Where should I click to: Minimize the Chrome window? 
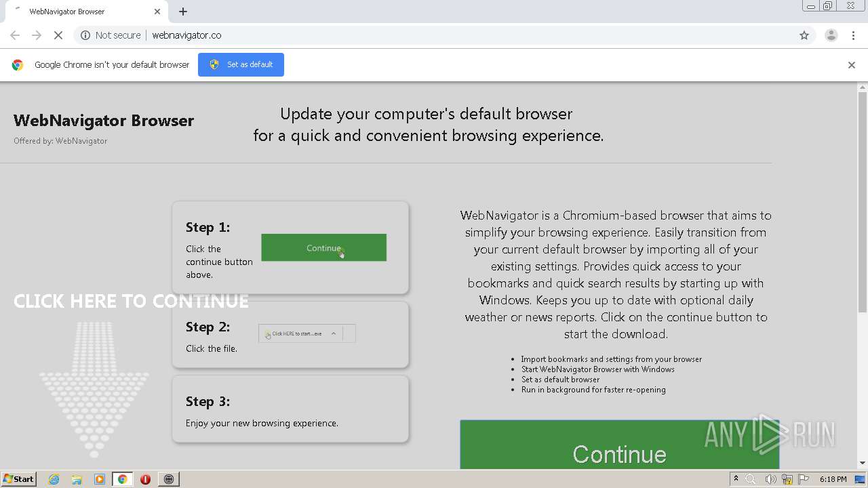[x=810, y=6]
